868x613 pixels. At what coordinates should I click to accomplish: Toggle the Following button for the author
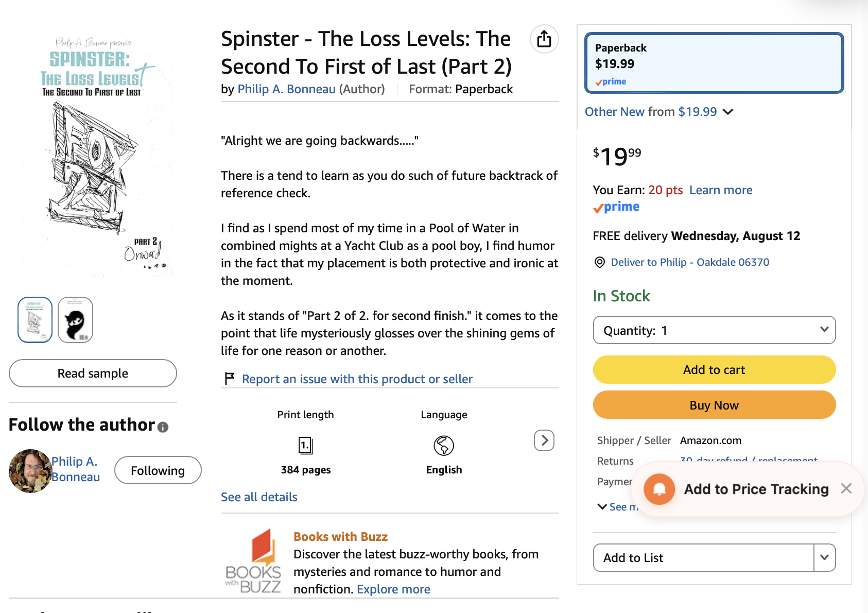tap(158, 470)
